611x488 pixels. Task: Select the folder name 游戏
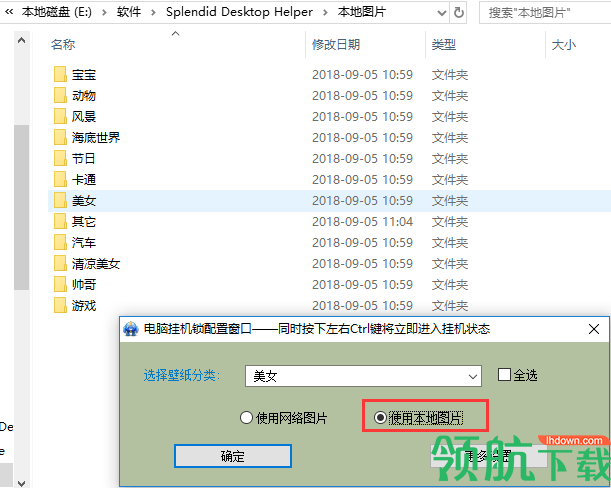84,306
